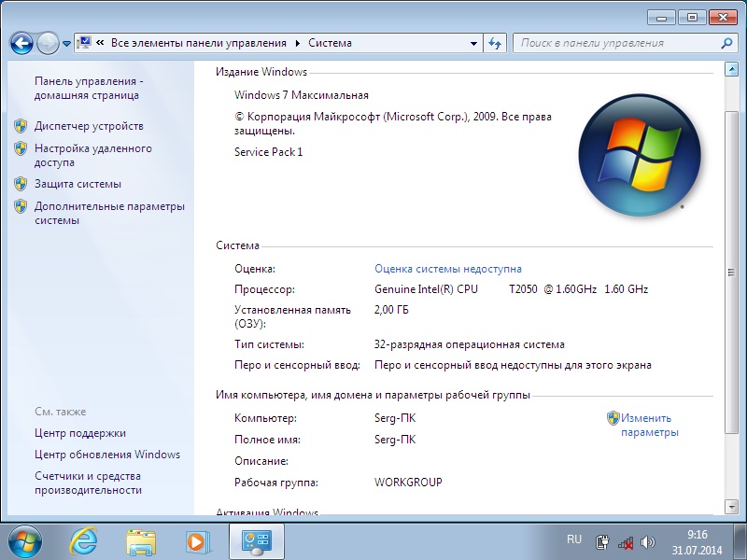Launch Internet Explorer from taskbar
Screen dimensions: 747x560
[85, 540]
